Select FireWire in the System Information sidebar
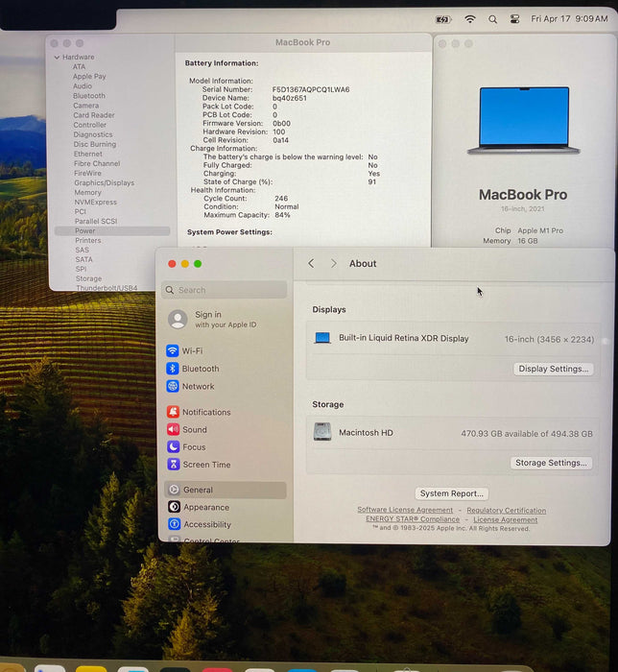618x672 pixels. tap(87, 173)
